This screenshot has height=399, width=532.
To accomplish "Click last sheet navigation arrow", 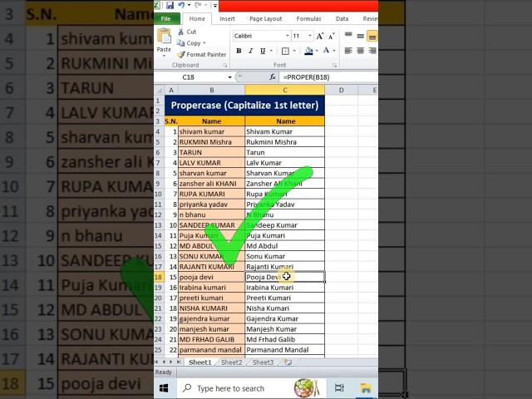I will (x=179, y=362).
